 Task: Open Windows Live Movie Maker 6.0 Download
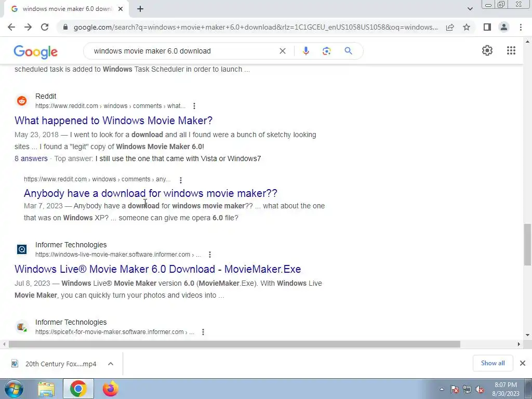point(158,269)
